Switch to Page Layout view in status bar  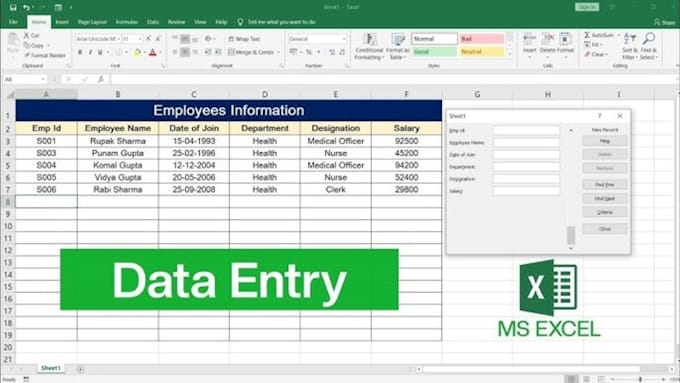point(586,379)
